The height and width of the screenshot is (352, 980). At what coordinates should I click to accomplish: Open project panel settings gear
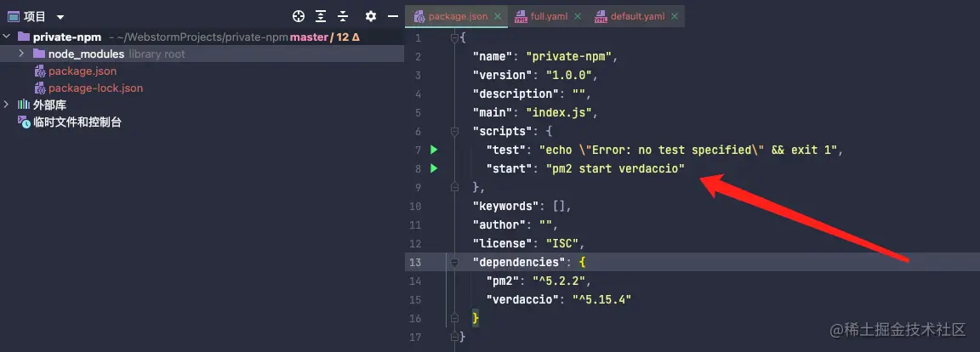point(371,16)
